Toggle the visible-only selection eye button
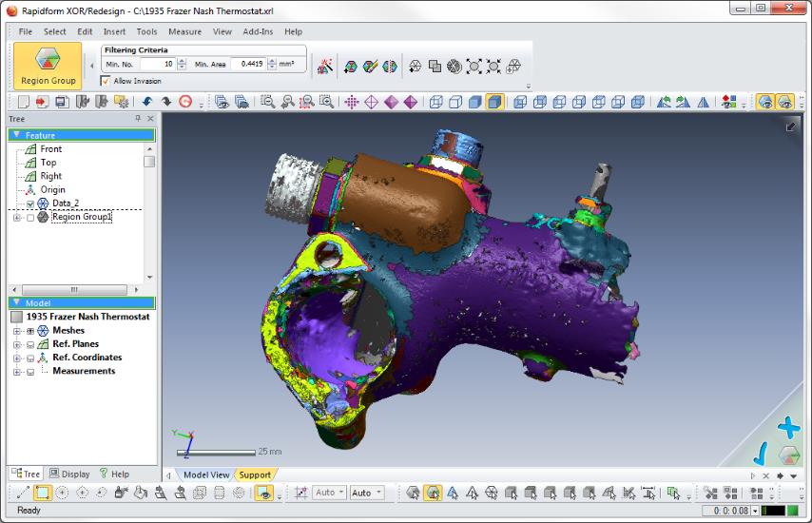The width and height of the screenshot is (812, 523). tap(264, 493)
